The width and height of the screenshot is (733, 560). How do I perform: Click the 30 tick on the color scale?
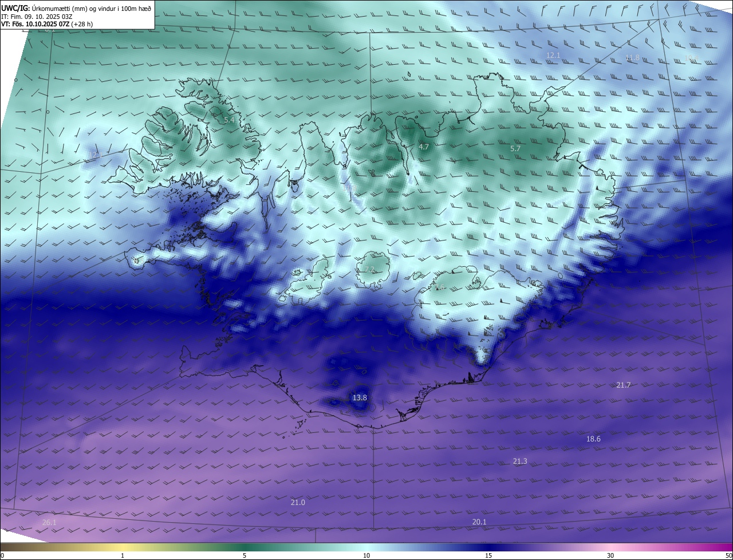click(610, 556)
